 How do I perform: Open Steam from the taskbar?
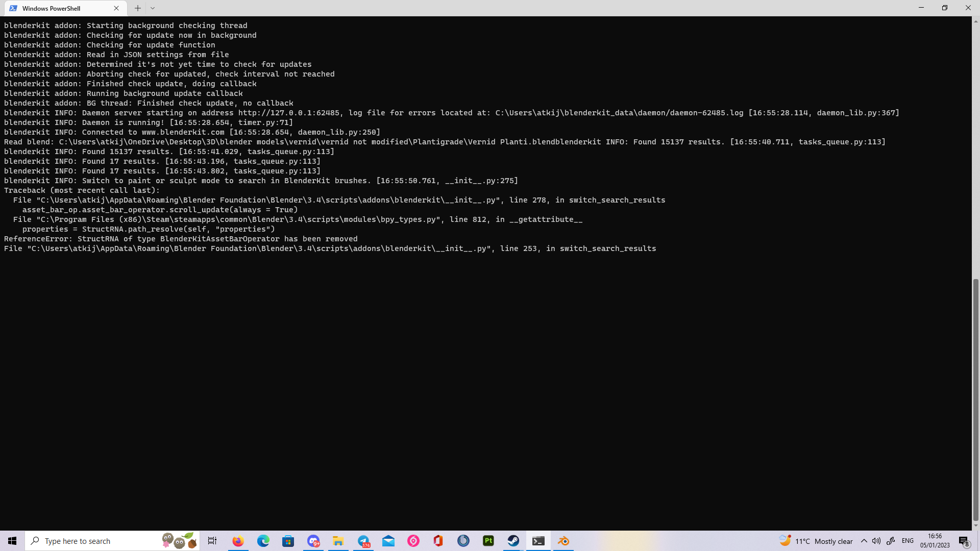[x=513, y=541]
